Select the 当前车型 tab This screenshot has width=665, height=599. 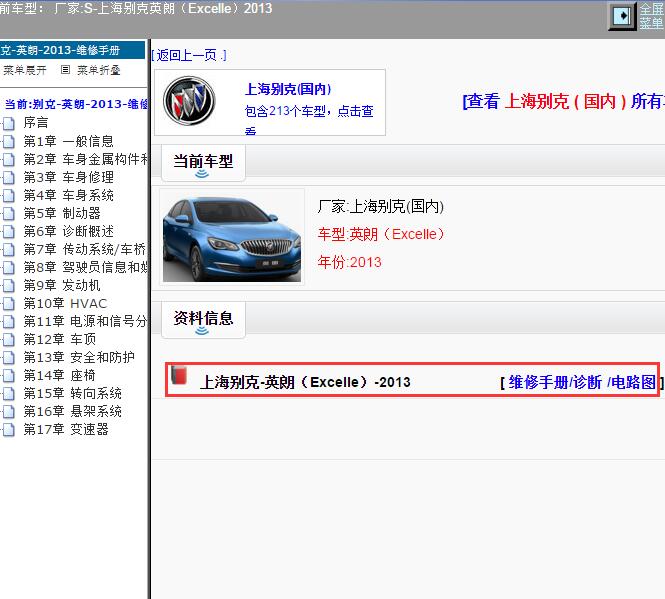point(203,162)
